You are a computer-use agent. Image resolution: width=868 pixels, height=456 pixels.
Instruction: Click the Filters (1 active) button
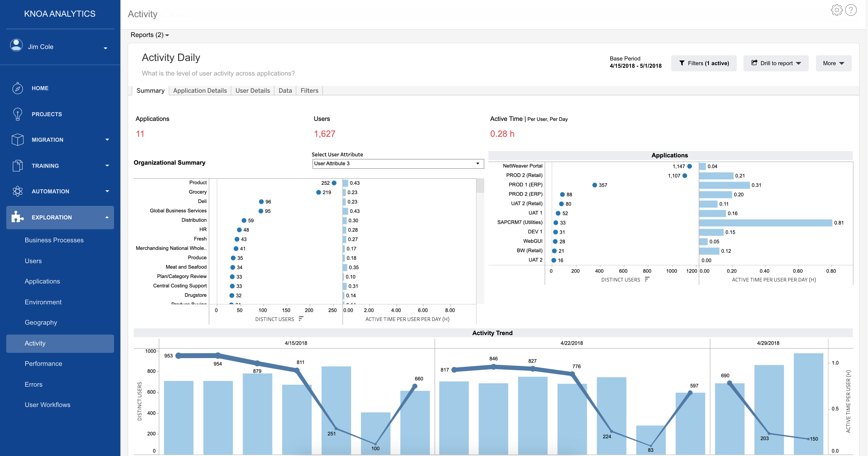(703, 63)
